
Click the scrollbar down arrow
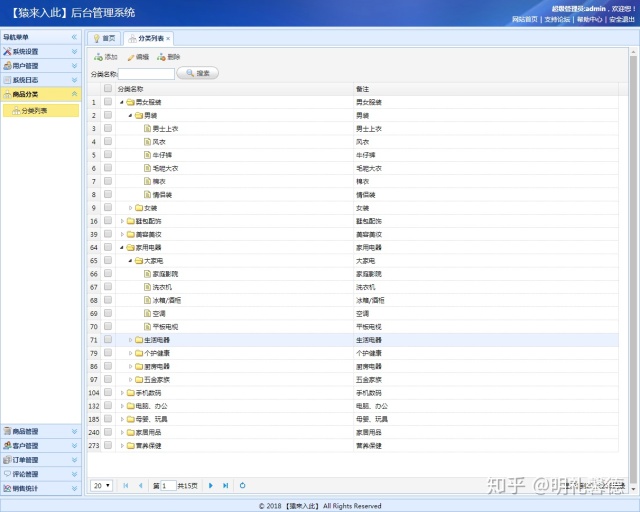tap(633, 489)
